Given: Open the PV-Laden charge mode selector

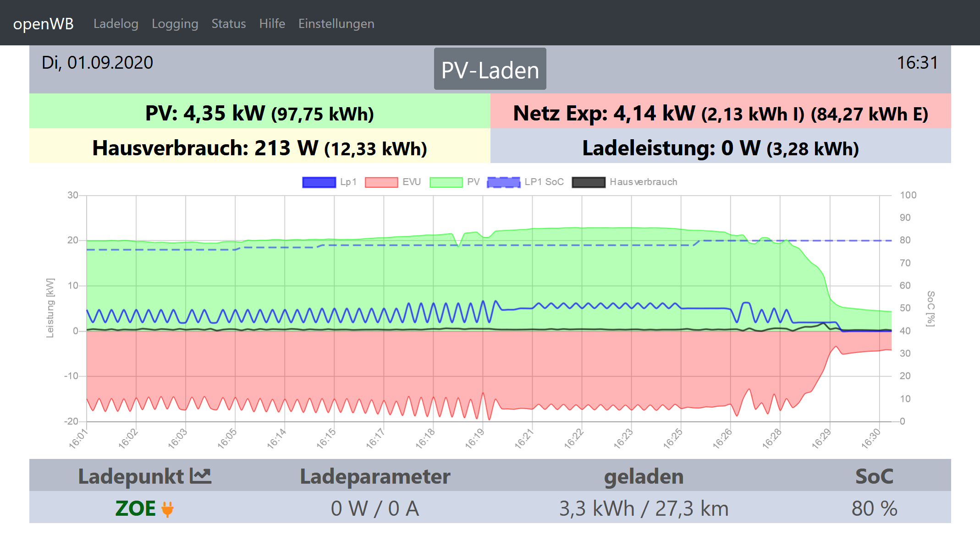Looking at the screenshot, I should coord(490,70).
